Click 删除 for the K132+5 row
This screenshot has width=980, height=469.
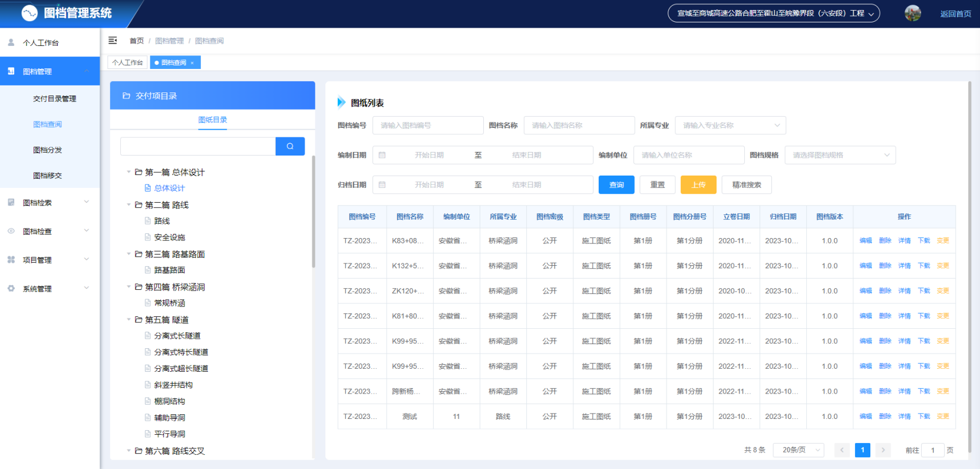[x=885, y=266]
